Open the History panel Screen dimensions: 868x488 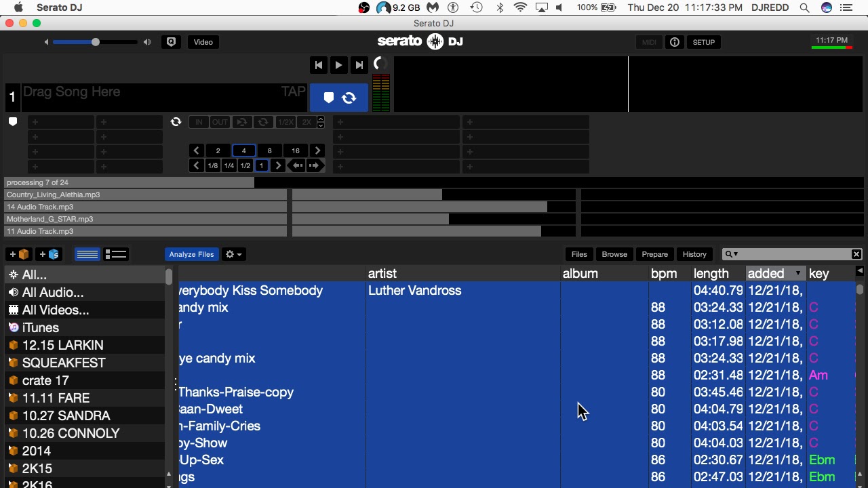(x=694, y=254)
